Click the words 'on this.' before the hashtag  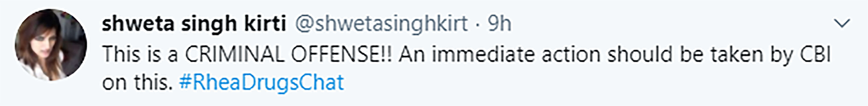click(137, 82)
